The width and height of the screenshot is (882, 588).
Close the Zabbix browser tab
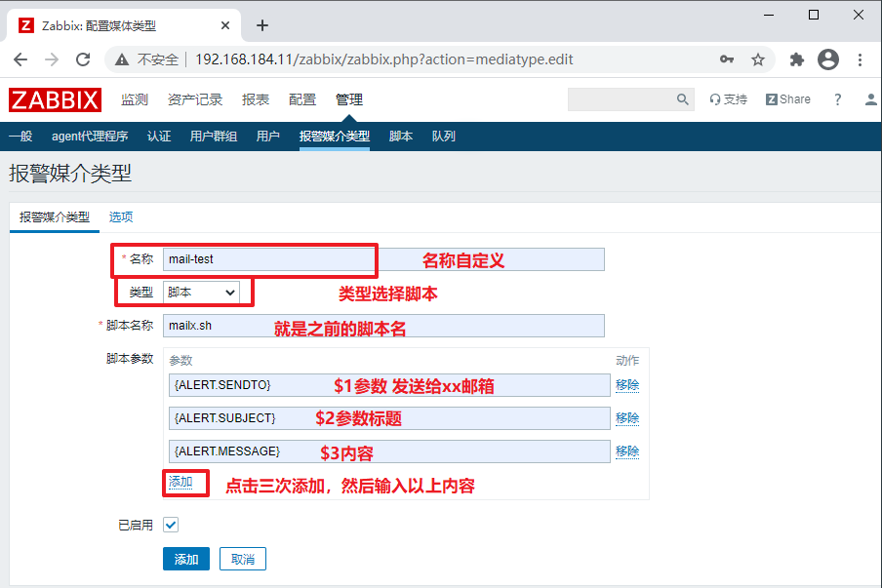[225, 26]
